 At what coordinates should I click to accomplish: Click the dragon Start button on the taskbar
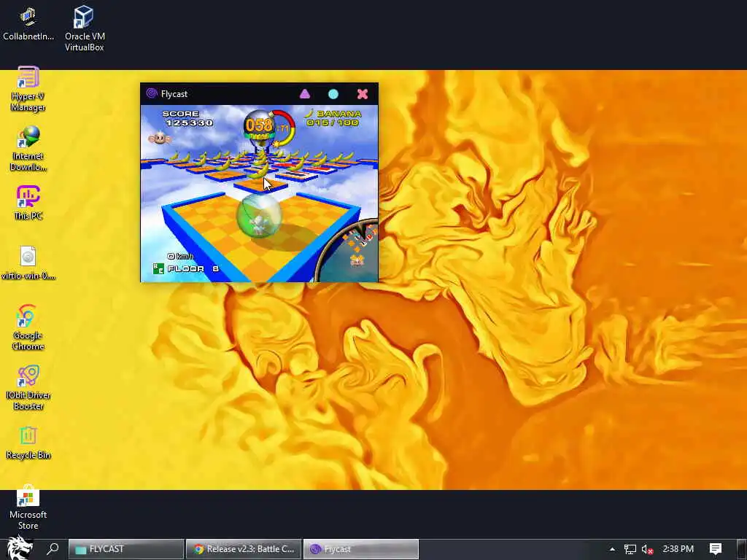point(20,548)
